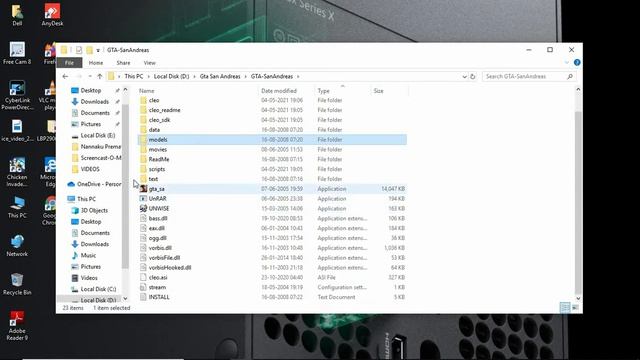This screenshot has width=640, height=360.
Task: Click the AnyDesk desktop icon
Action: coord(52,15)
